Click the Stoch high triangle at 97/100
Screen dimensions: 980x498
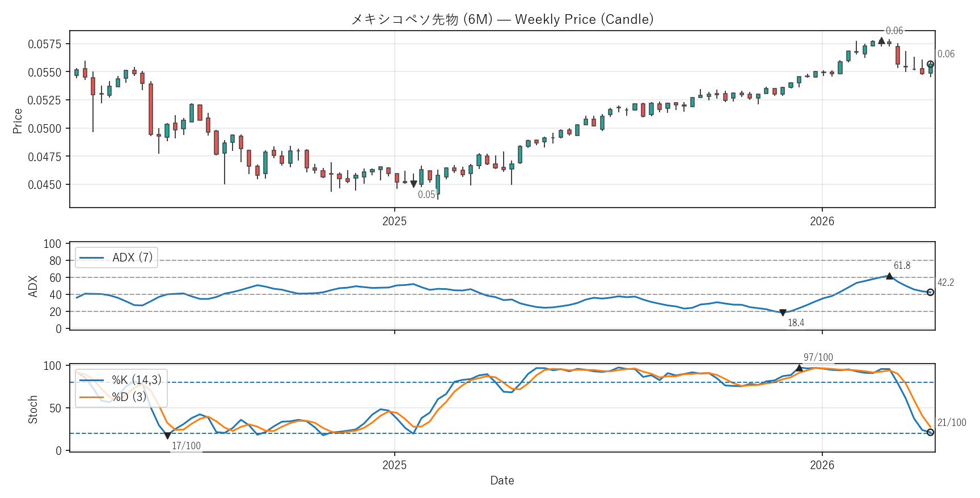(x=799, y=368)
